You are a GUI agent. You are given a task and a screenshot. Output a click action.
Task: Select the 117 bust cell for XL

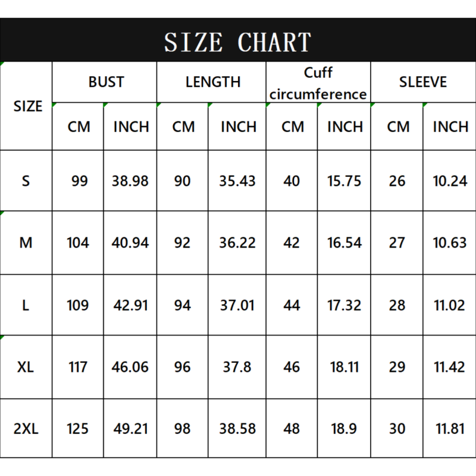pos(79,367)
